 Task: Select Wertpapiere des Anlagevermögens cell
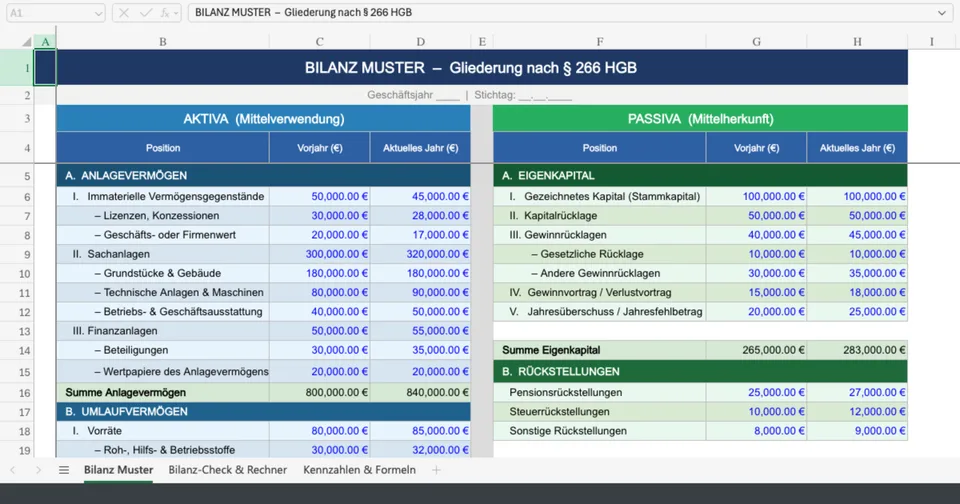pyautogui.click(x=163, y=372)
